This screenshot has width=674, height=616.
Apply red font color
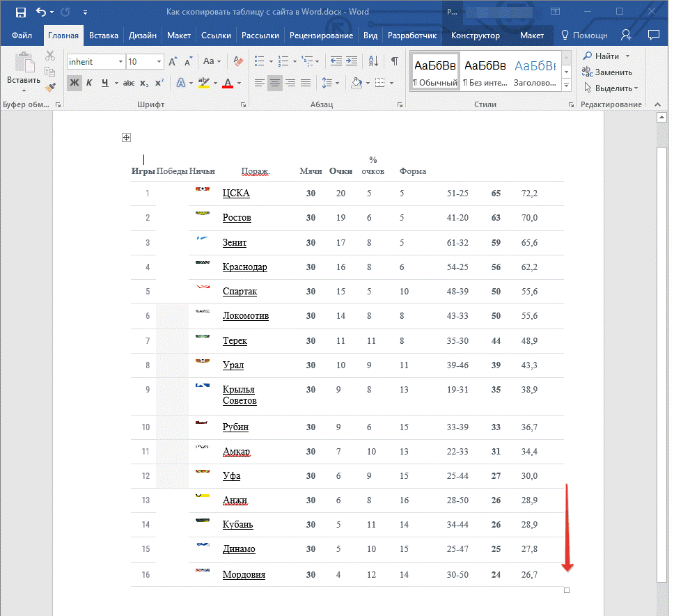(228, 83)
